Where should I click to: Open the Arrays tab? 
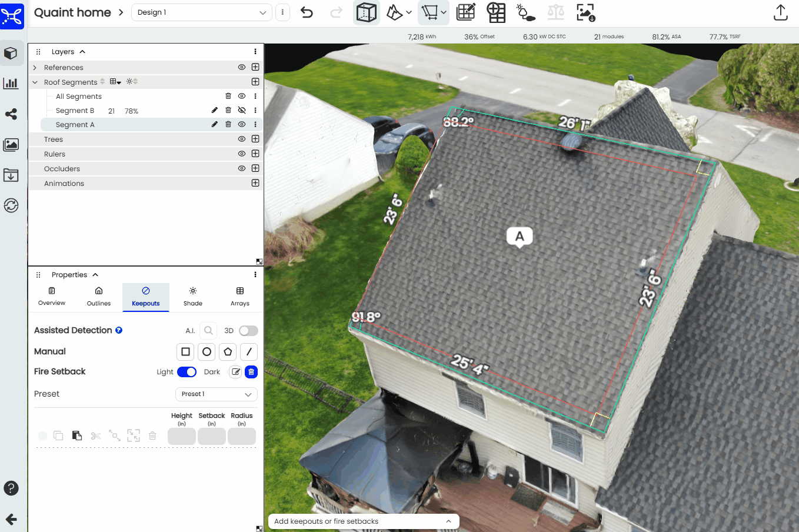[240, 297]
